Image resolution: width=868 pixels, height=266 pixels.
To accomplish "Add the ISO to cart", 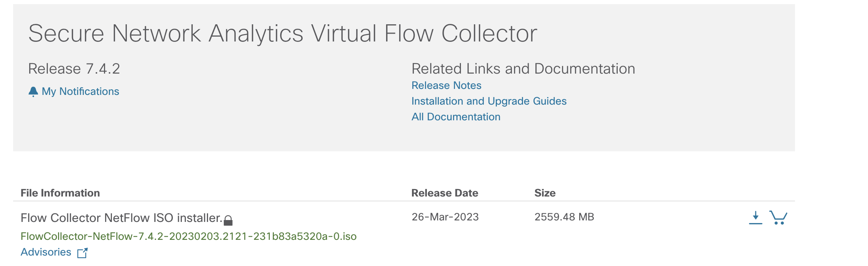I will tap(778, 217).
